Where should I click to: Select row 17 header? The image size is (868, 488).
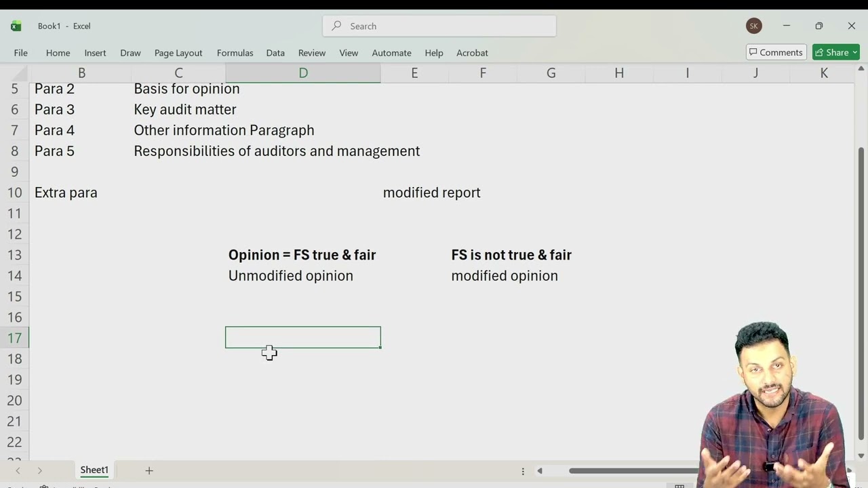click(14, 338)
